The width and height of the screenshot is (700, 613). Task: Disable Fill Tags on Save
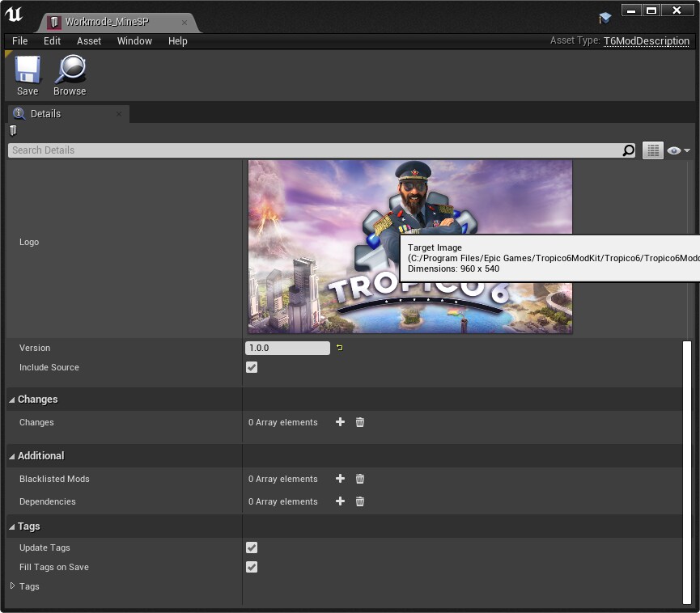point(252,567)
